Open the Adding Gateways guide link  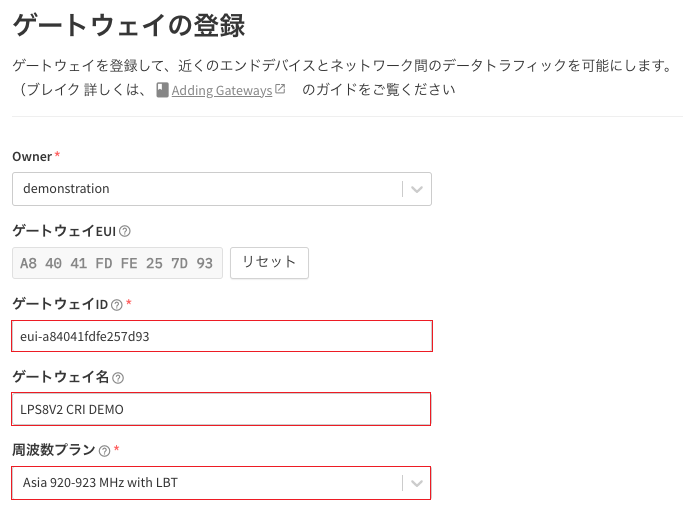222,90
